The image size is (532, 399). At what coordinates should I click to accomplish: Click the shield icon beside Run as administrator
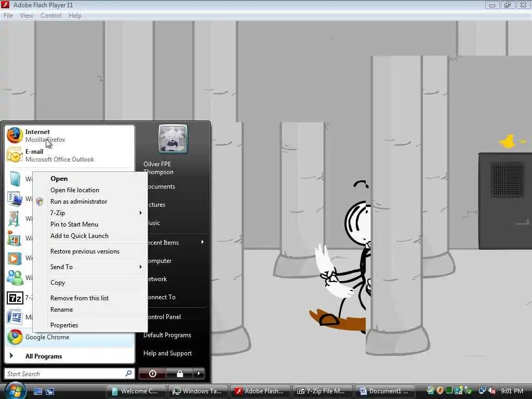39,202
